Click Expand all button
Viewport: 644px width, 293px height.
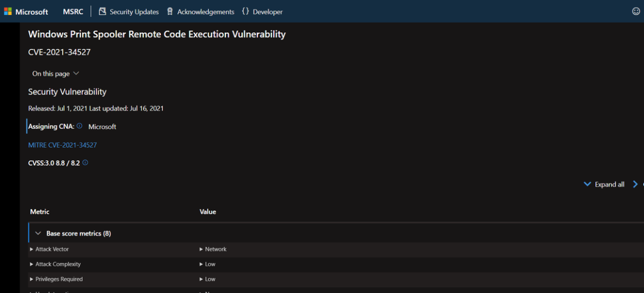604,185
